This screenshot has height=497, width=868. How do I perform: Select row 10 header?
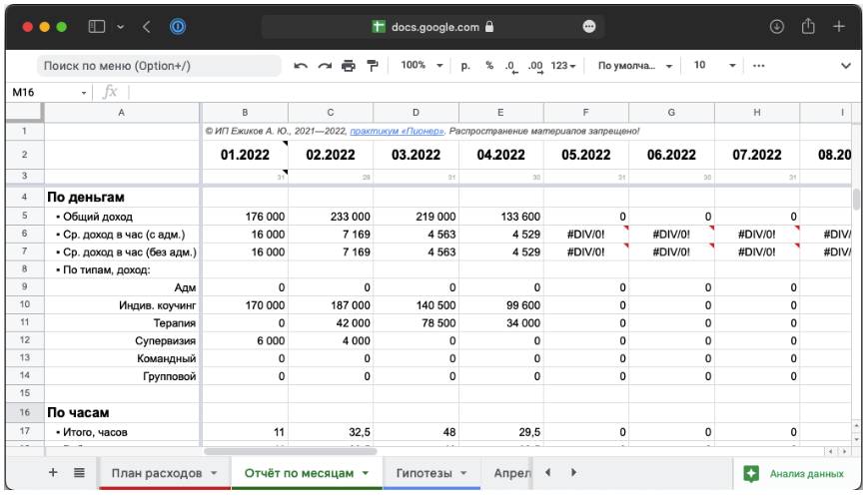point(24,304)
